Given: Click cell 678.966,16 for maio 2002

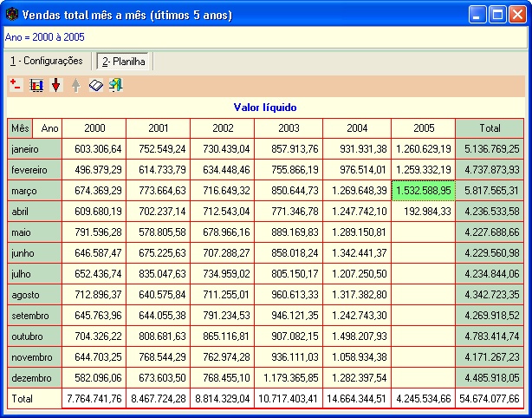Looking at the screenshot, I should coord(223,232).
